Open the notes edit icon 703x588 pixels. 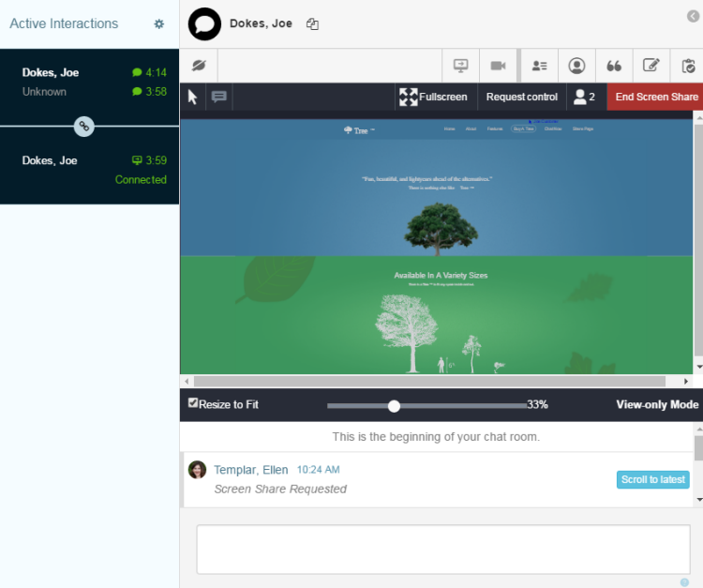[651, 66]
